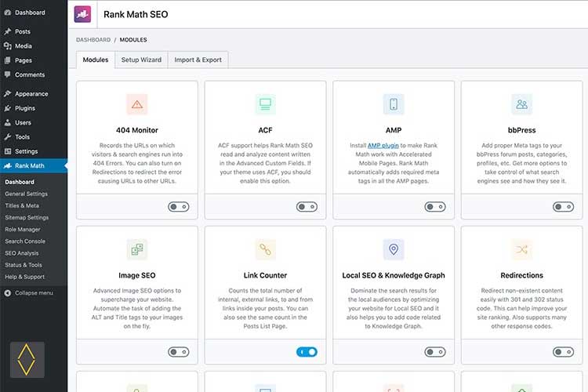
Task: Click the Plugins plug icon
Action: (x=7, y=108)
